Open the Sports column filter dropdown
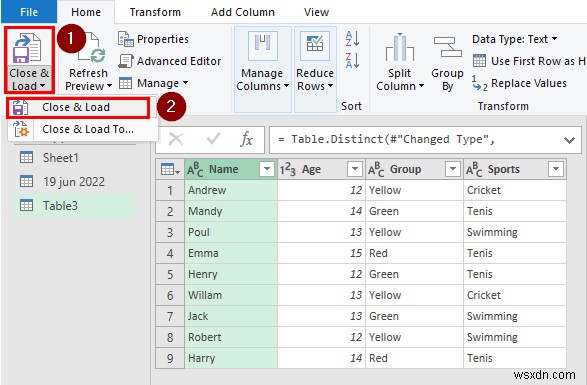Image resolution: width=587 pixels, height=385 pixels. (x=556, y=169)
